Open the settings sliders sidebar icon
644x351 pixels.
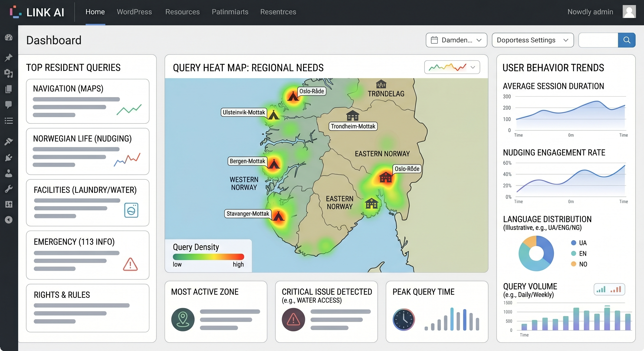9,204
